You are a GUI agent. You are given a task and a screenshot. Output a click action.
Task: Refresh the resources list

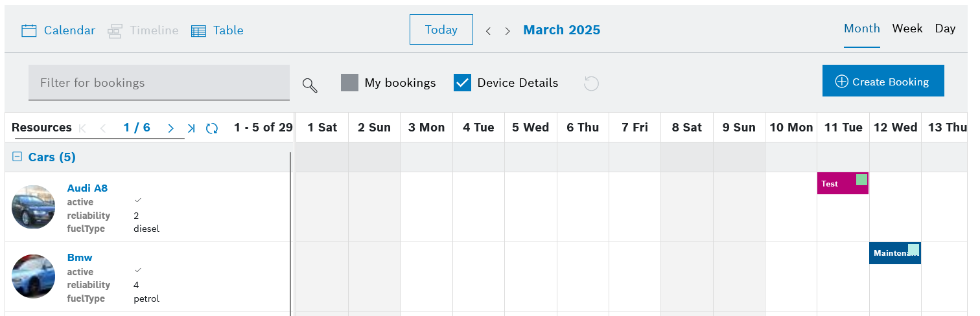pyautogui.click(x=212, y=128)
